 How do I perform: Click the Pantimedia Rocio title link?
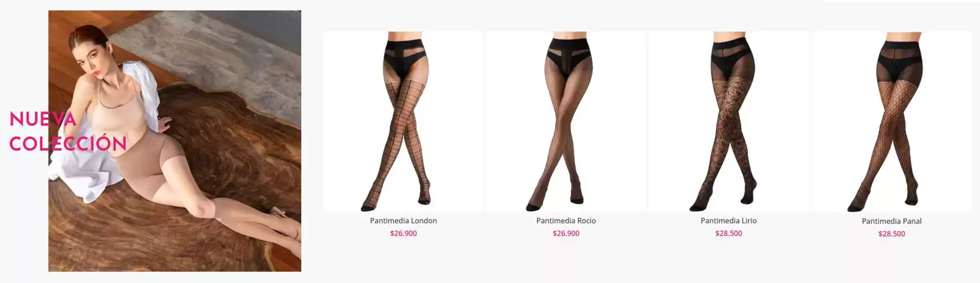pos(566,221)
